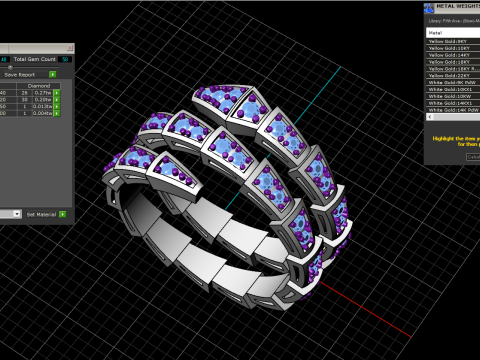
Task: Select the Diamond column header
Action: [39, 86]
